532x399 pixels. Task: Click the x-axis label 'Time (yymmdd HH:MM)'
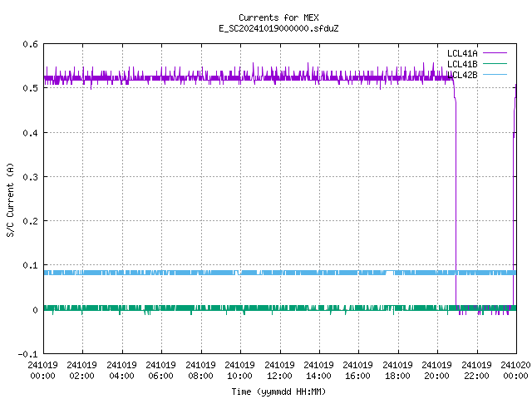click(278, 392)
